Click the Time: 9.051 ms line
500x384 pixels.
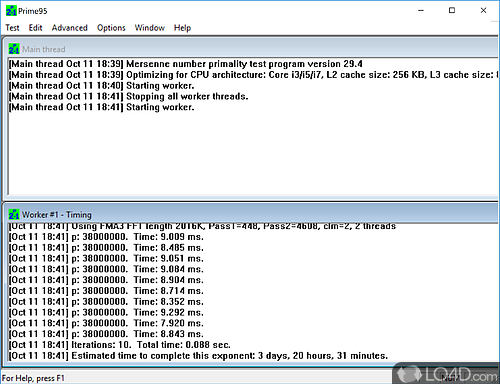106,258
